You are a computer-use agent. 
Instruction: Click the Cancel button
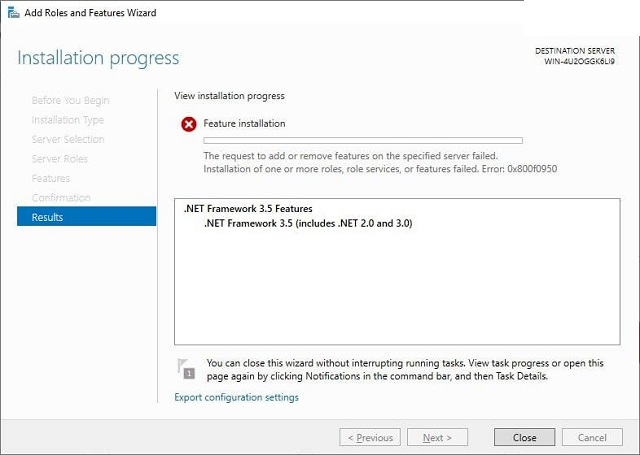[592, 437]
